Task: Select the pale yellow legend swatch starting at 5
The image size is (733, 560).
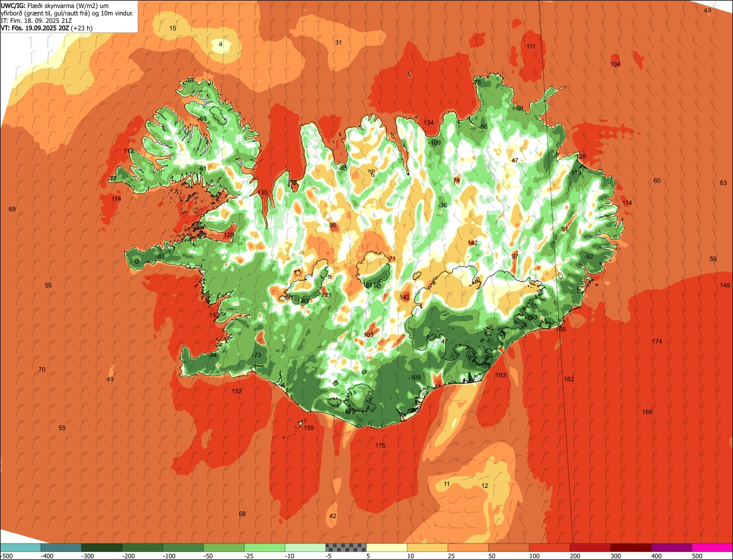Action: (387, 547)
